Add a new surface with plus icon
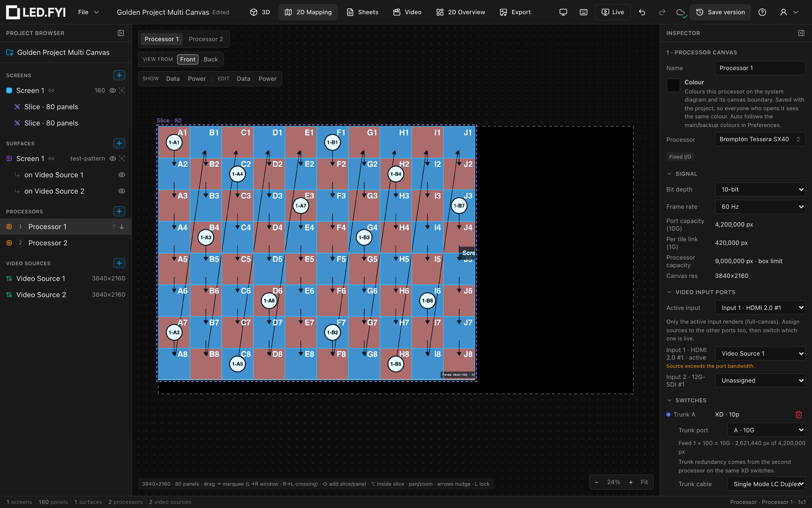 [119, 144]
